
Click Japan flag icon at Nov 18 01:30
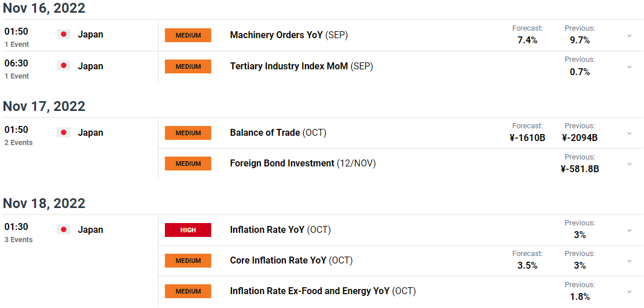coord(63,229)
